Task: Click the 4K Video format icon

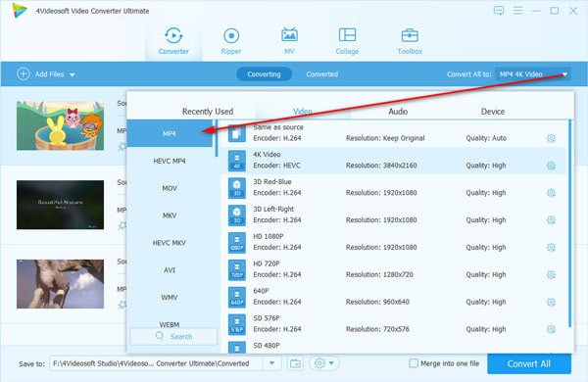Action: pos(237,161)
